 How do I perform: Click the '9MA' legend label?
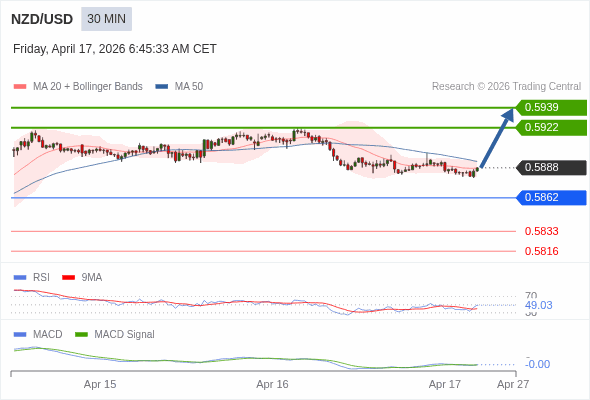92,278
